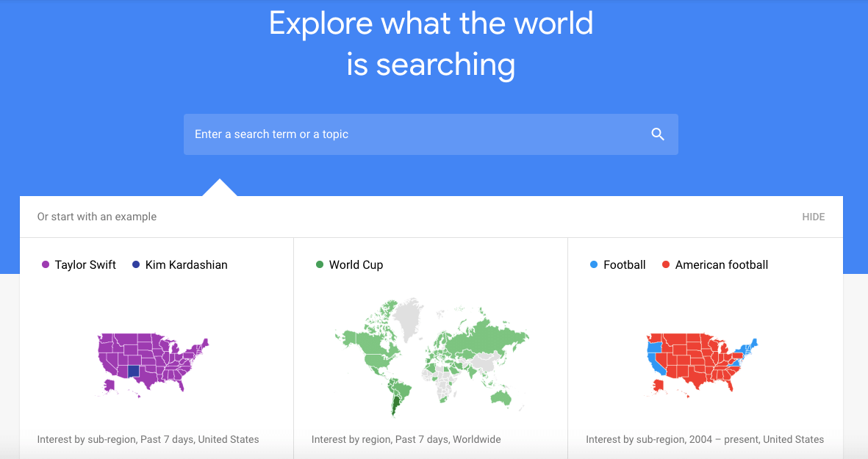Click the 'Or start with an example' label
The height and width of the screenshot is (459, 868).
pos(97,217)
